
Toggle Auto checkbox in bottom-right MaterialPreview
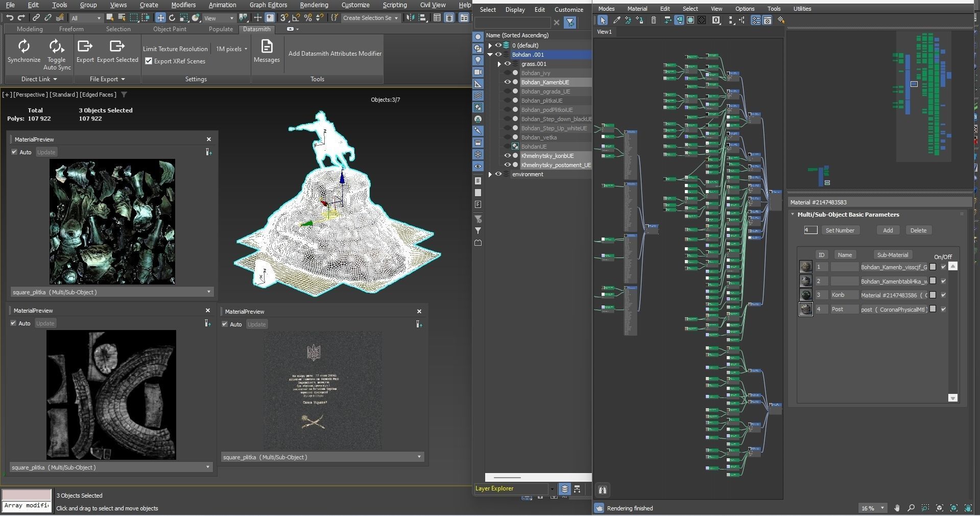(225, 324)
